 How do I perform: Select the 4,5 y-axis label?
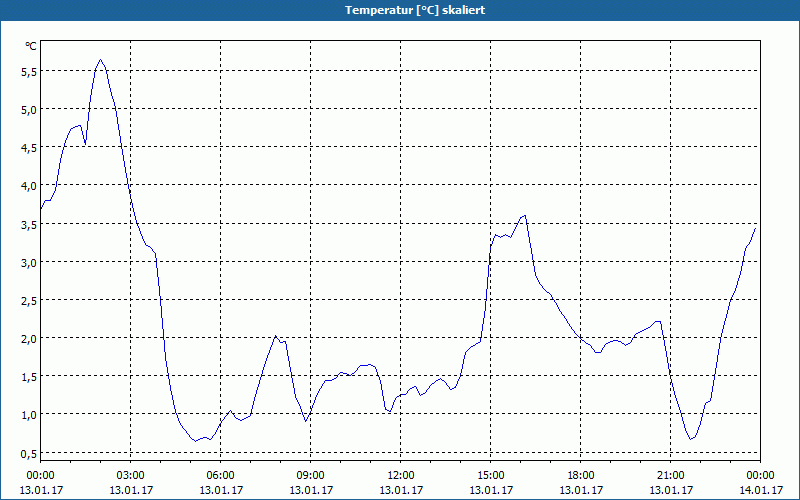coord(29,148)
